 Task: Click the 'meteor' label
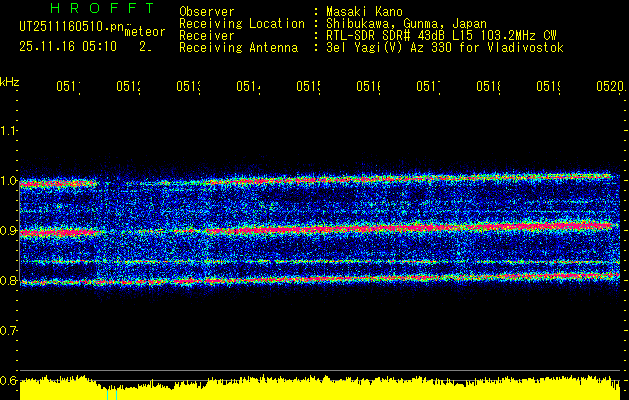(144, 32)
